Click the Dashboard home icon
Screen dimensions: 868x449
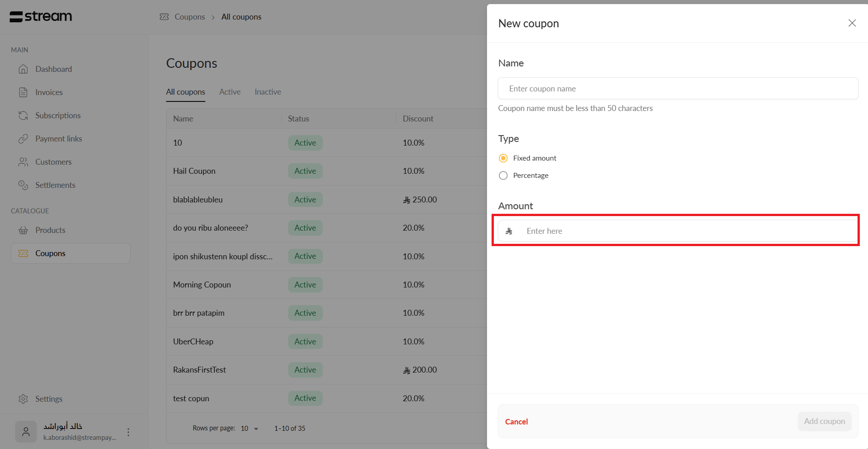click(23, 69)
